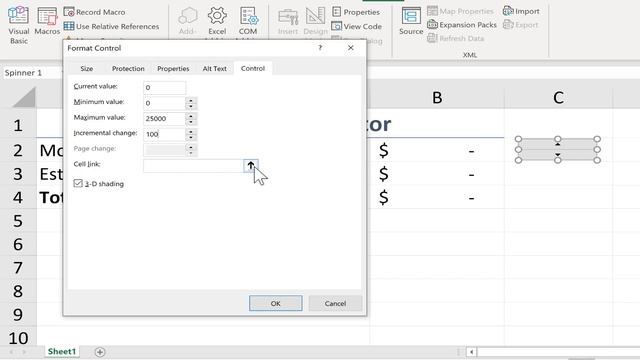The width and height of the screenshot is (640, 360).
Task: Click Refresh Data
Action: click(456, 38)
